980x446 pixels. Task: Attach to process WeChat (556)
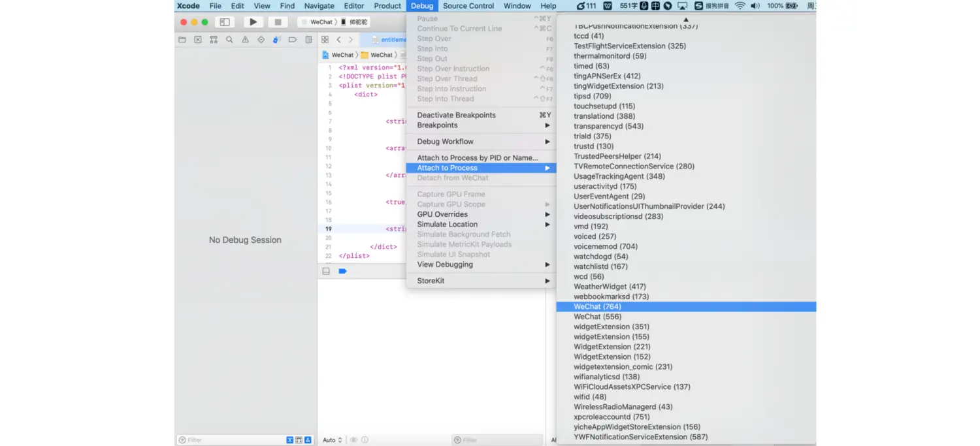pos(686,317)
